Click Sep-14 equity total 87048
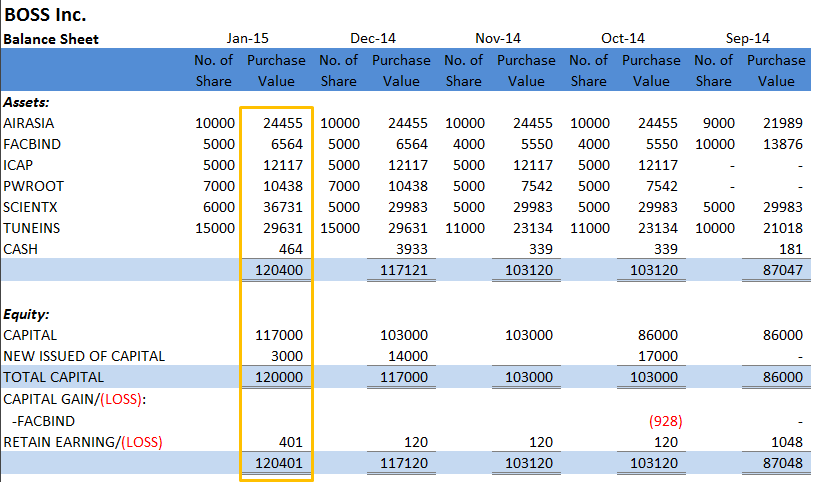This screenshot has width=816, height=482. click(783, 463)
